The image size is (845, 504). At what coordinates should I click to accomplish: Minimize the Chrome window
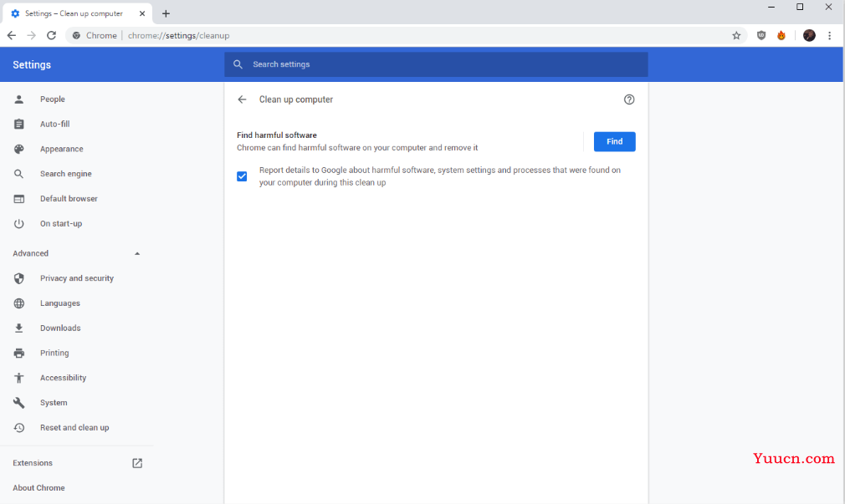click(x=771, y=7)
